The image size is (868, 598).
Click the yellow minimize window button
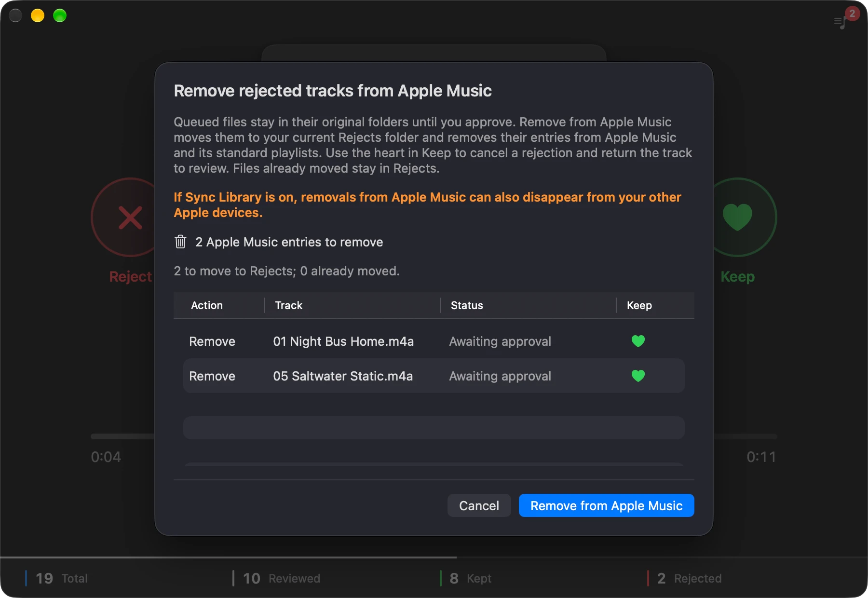38,15
